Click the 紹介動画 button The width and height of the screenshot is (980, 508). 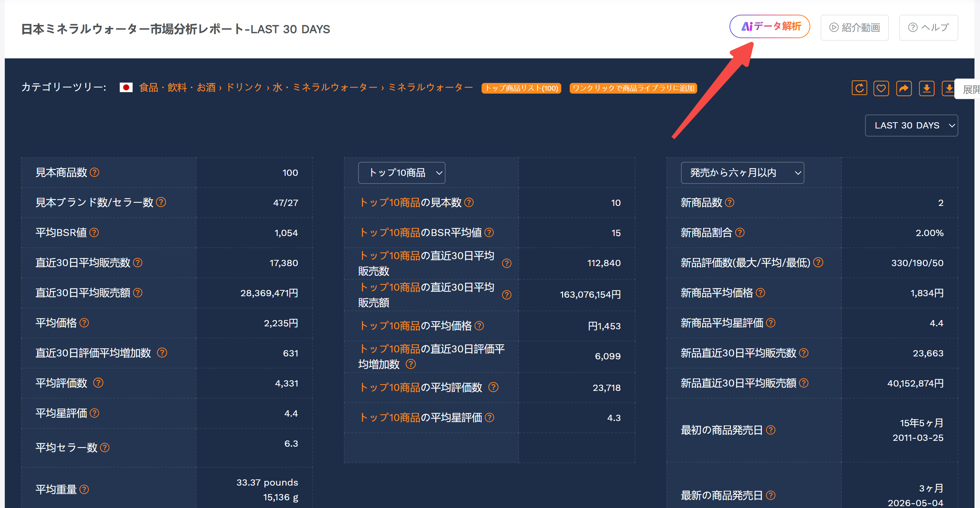(x=854, y=28)
